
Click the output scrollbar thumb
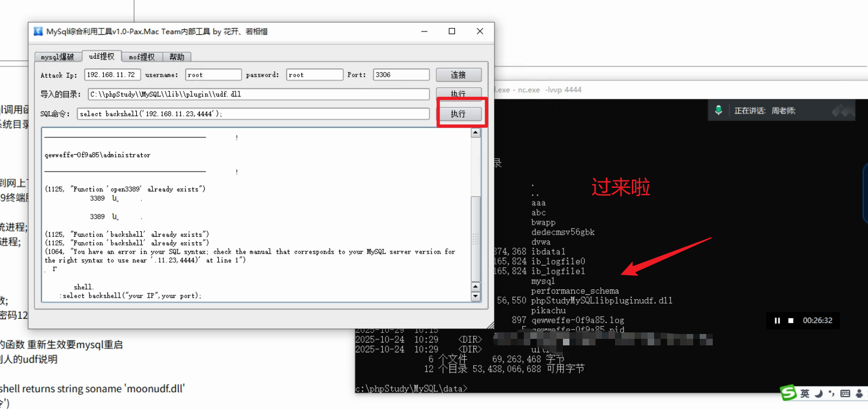coord(476,239)
